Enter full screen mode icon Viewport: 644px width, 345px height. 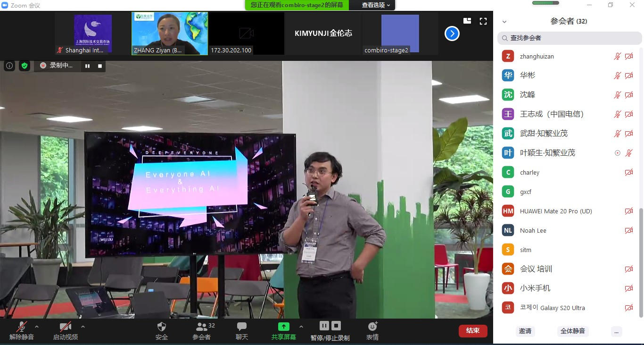click(483, 21)
